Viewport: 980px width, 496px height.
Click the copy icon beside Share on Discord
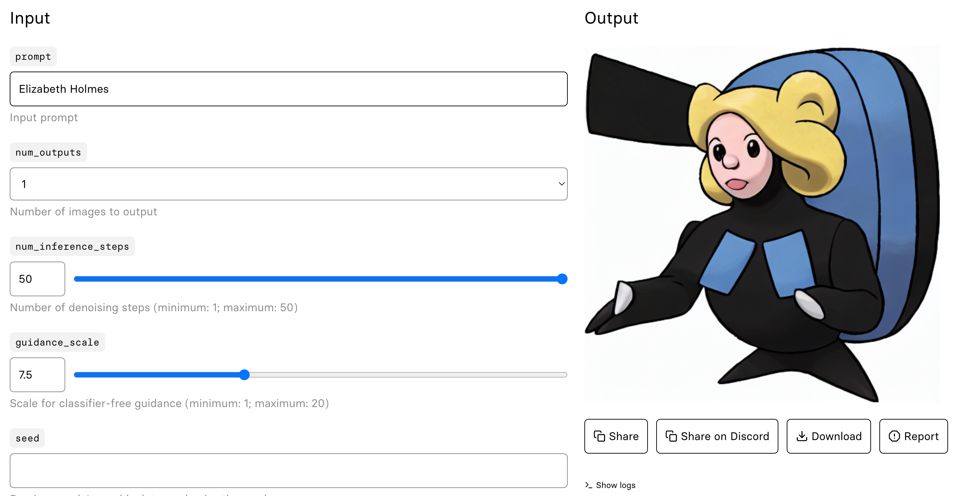pos(671,436)
